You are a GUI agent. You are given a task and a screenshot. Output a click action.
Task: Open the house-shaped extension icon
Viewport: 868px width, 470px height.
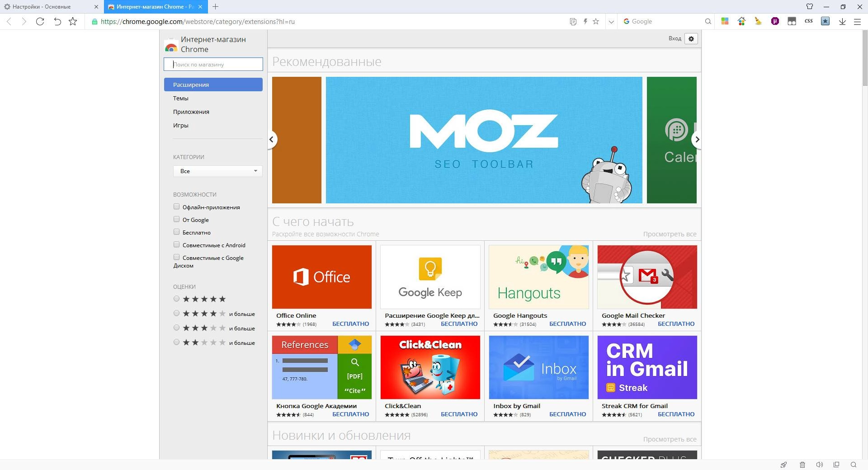741,21
